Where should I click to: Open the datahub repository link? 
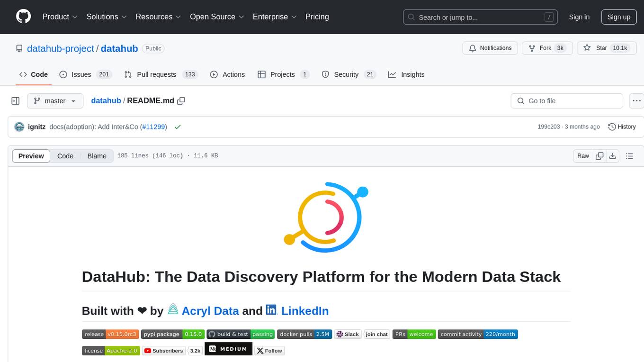[119, 48]
